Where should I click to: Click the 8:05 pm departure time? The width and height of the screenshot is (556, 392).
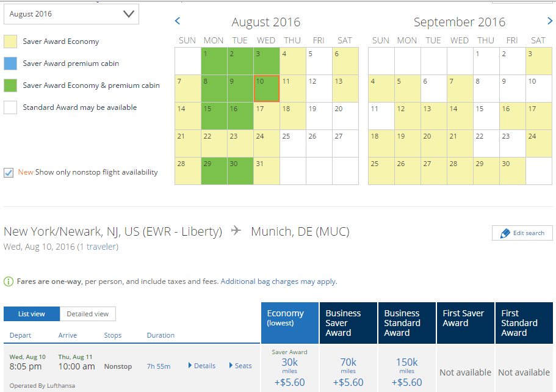26,366
